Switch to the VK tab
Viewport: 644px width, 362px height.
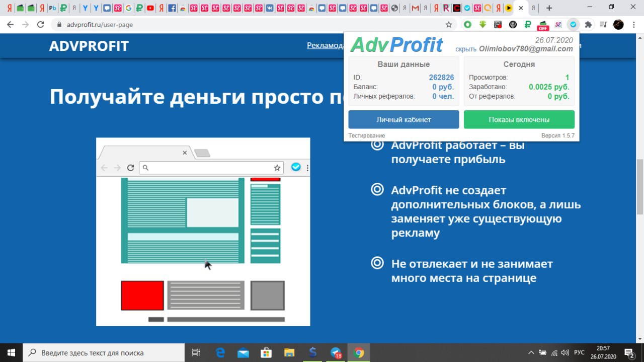click(x=270, y=8)
